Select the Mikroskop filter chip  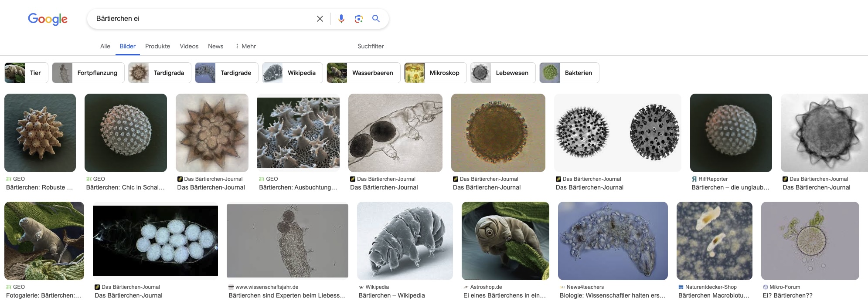435,73
